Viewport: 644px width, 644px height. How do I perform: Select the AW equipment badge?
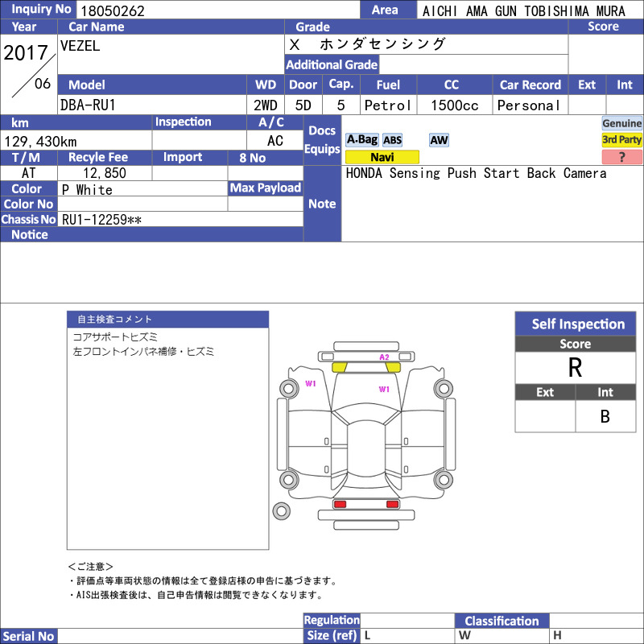tap(439, 140)
